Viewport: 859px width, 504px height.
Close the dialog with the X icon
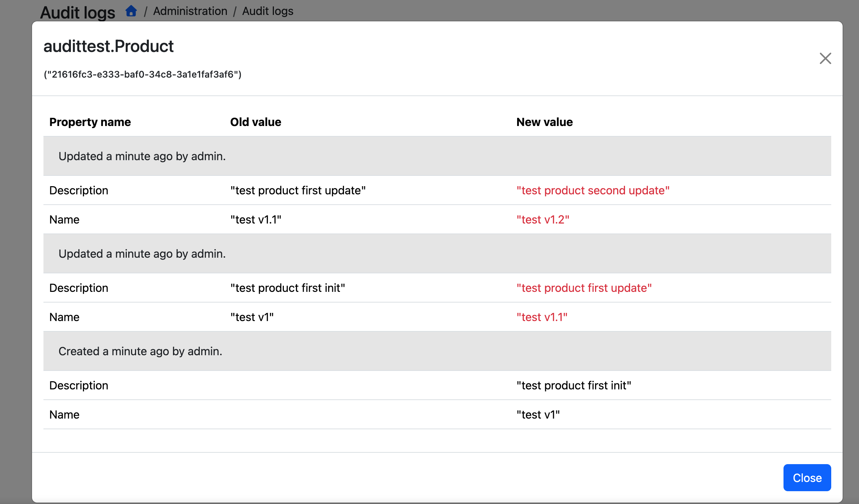(825, 58)
